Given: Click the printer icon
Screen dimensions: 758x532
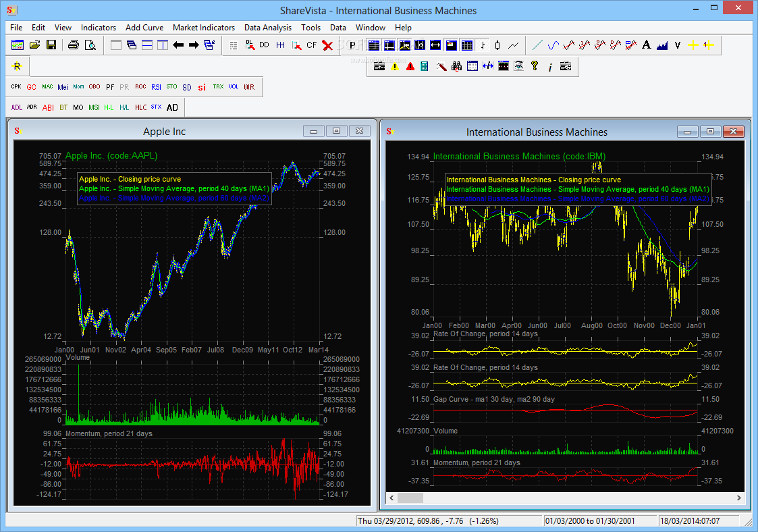Looking at the screenshot, I should [x=74, y=45].
